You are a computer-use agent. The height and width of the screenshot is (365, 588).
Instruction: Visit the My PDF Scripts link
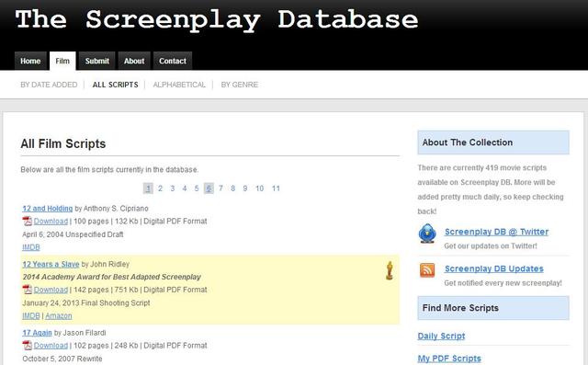(449, 359)
